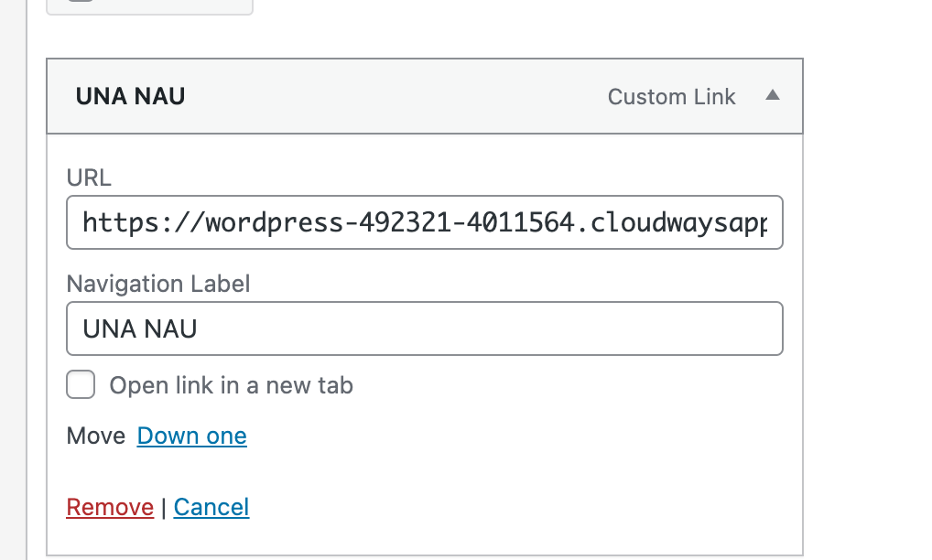Viewport: 932px width, 560px height.
Task: Click the separator between Remove and Cancel
Action: pos(164,508)
